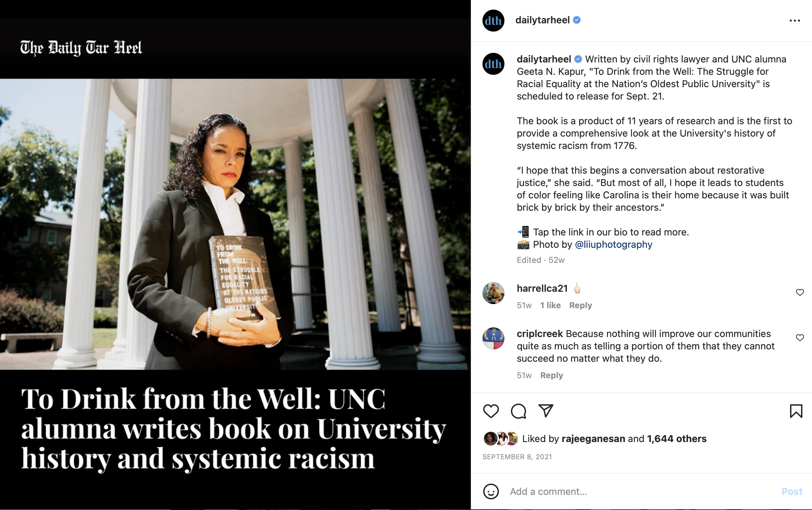Image resolution: width=812 pixels, height=510 pixels.
Task: Reply to harrellca21's comment
Action: (581, 305)
